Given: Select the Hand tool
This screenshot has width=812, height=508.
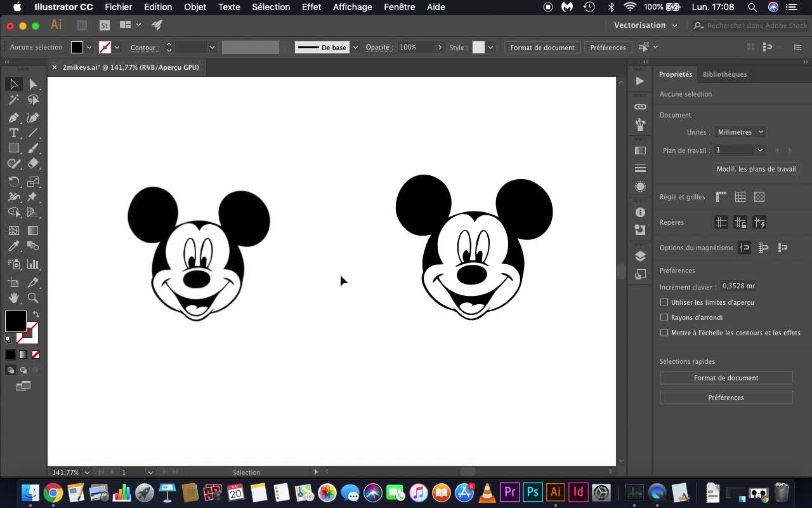Looking at the screenshot, I should 13,298.
